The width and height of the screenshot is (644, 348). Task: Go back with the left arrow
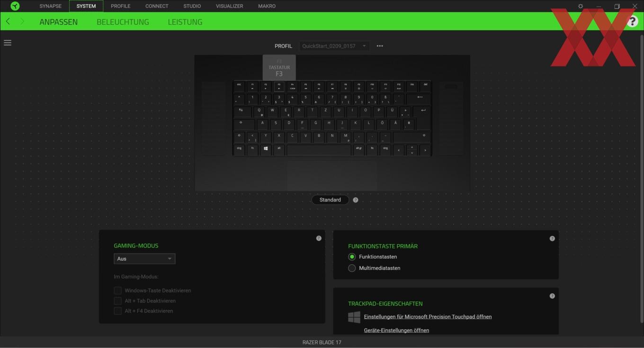coord(8,21)
